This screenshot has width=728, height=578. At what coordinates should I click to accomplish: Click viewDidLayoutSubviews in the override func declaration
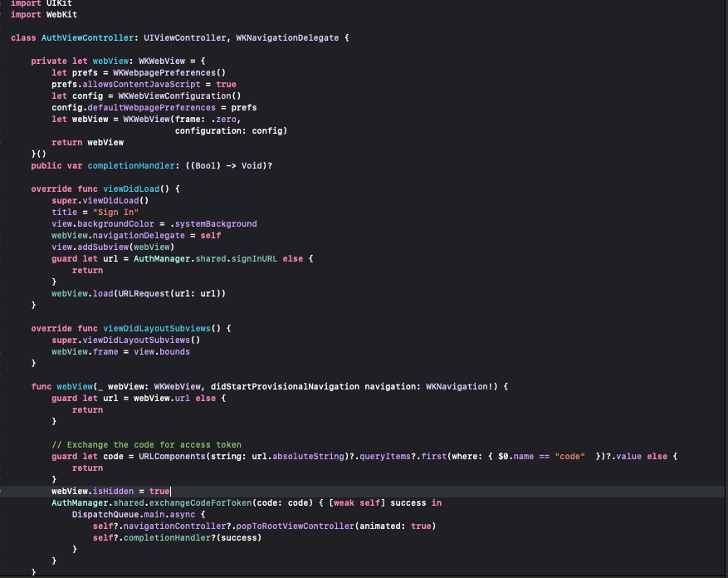[x=157, y=328]
